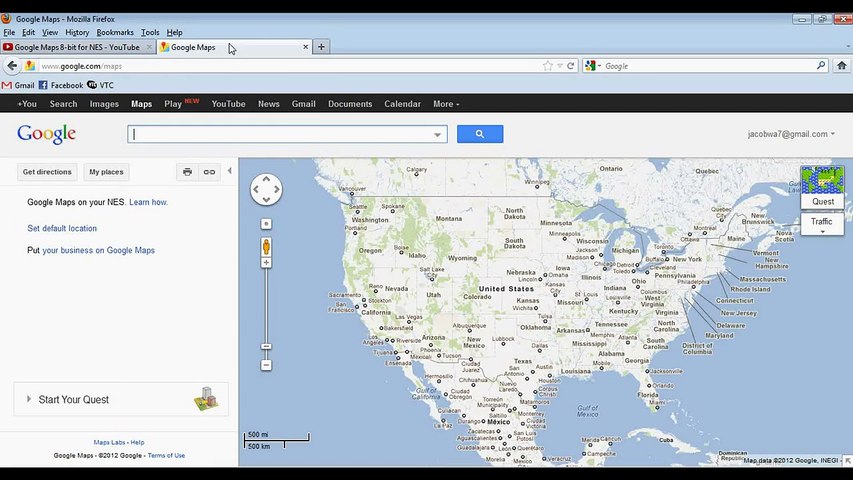Open the File menu
The height and width of the screenshot is (480, 853).
[x=9, y=33]
